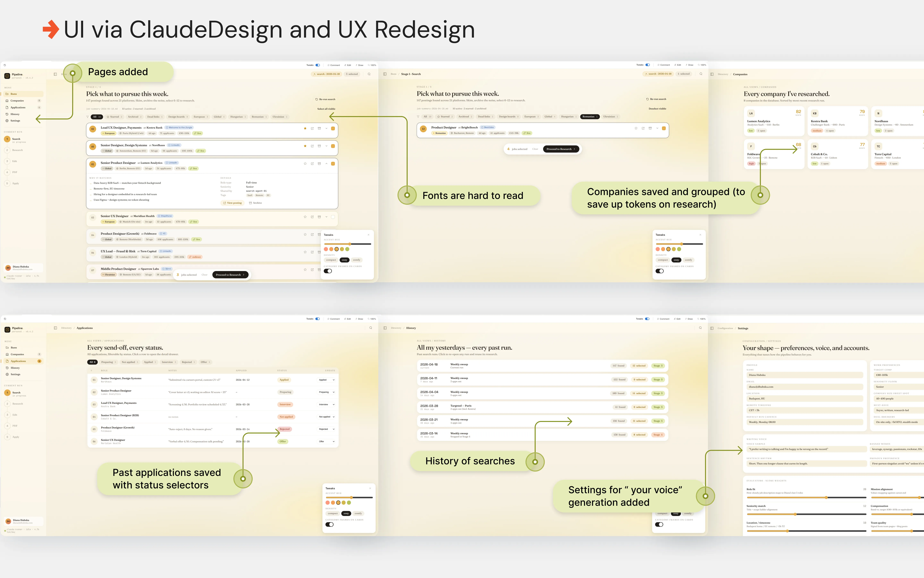The width and height of the screenshot is (924, 578).
Task: Open the Lumen Analytics company card
Action: point(774,121)
